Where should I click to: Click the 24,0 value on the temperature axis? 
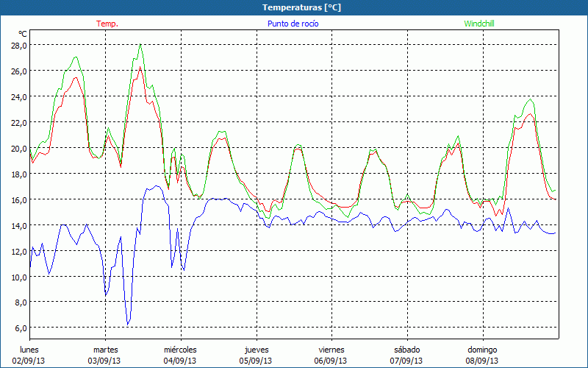pyautogui.click(x=18, y=96)
